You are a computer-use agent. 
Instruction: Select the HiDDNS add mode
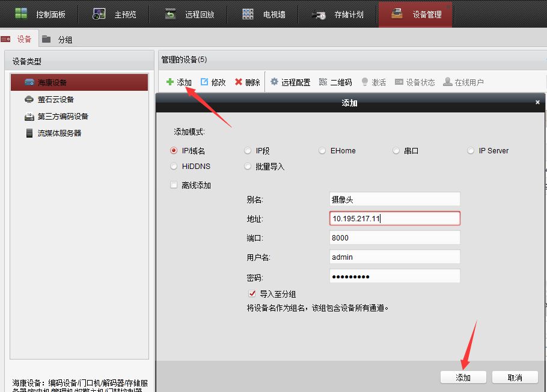click(174, 167)
